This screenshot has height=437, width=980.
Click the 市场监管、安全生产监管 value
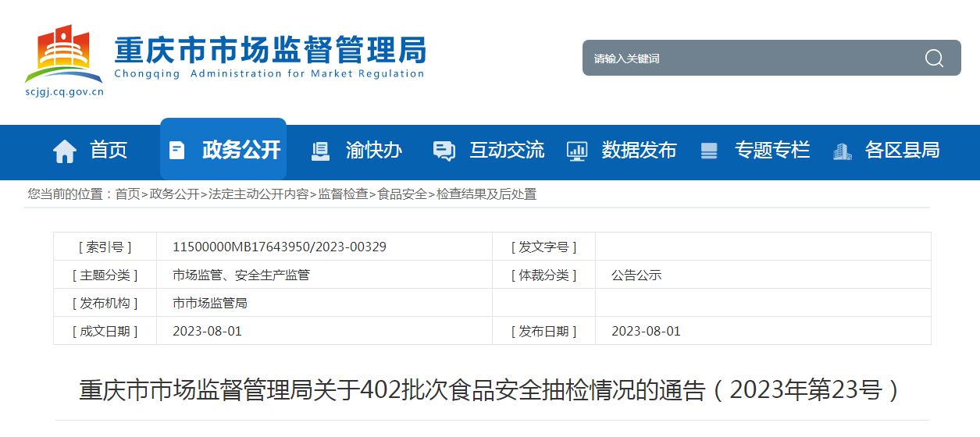[241, 275]
